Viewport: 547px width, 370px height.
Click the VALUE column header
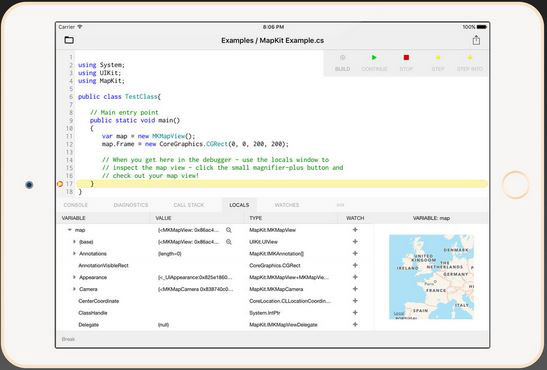pos(163,218)
